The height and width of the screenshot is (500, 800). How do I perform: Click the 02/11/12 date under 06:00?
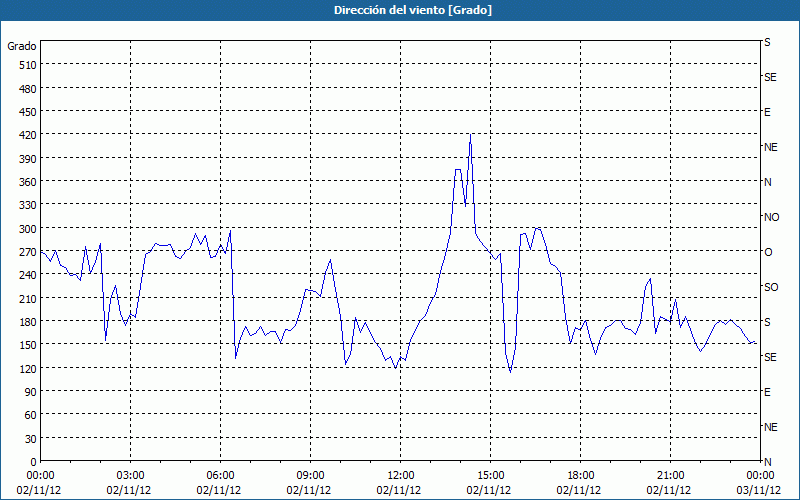[x=219, y=490]
